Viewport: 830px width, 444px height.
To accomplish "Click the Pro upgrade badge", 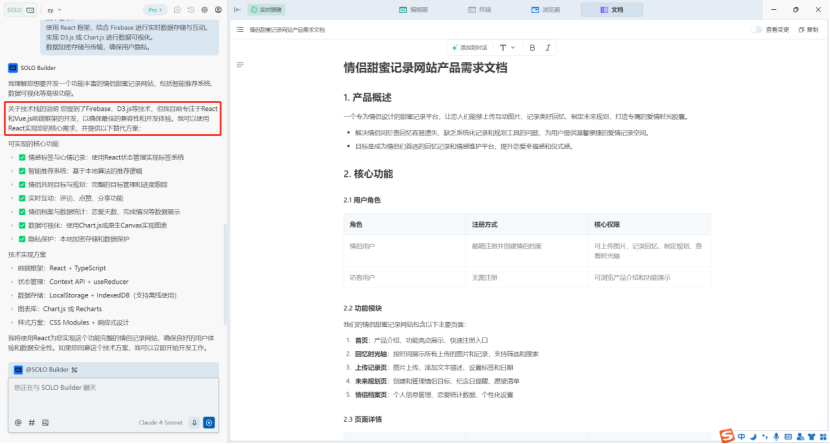I will click(x=155, y=10).
